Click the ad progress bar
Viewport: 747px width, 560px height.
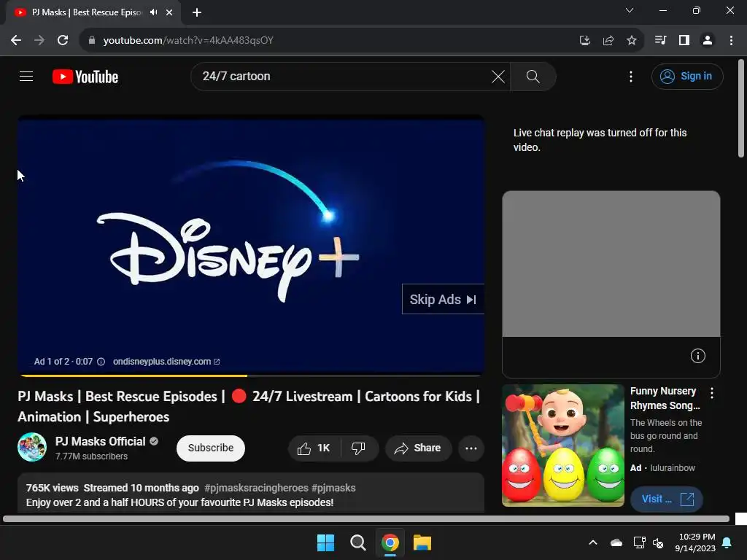pyautogui.click(x=251, y=376)
